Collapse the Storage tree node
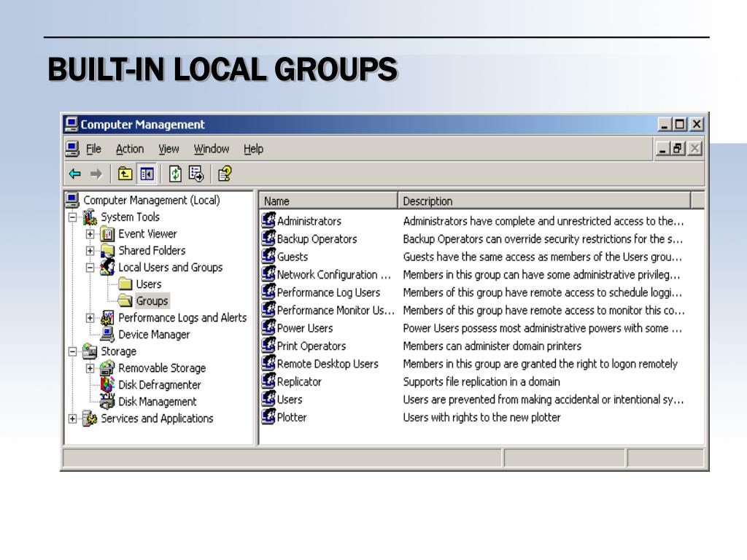Screen dimensions: 747x560 click(72, 352)
